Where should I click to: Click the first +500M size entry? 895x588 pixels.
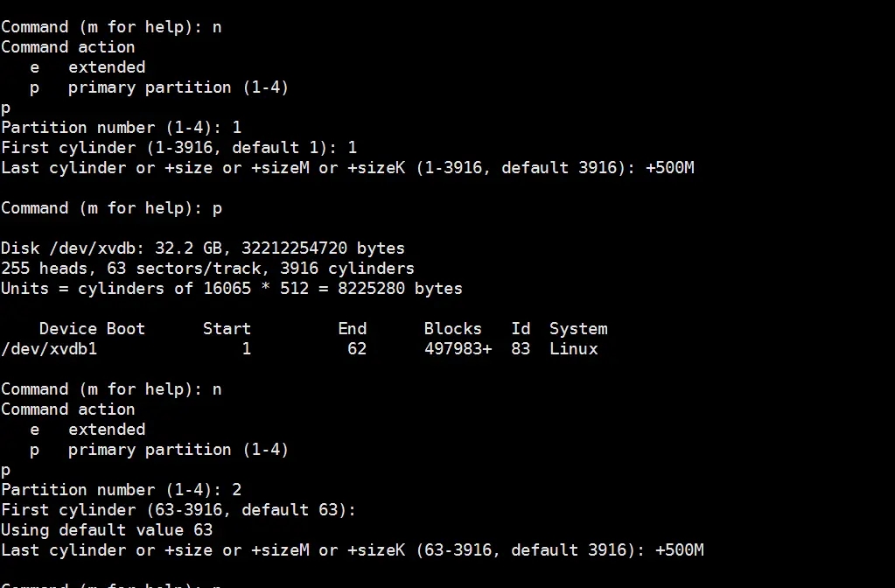(x=670, y=168)
